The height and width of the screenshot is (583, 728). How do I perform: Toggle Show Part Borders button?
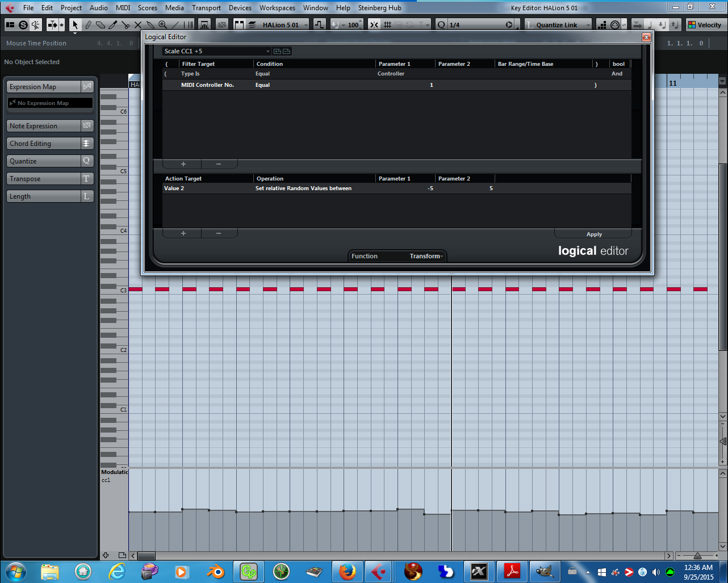239,25
